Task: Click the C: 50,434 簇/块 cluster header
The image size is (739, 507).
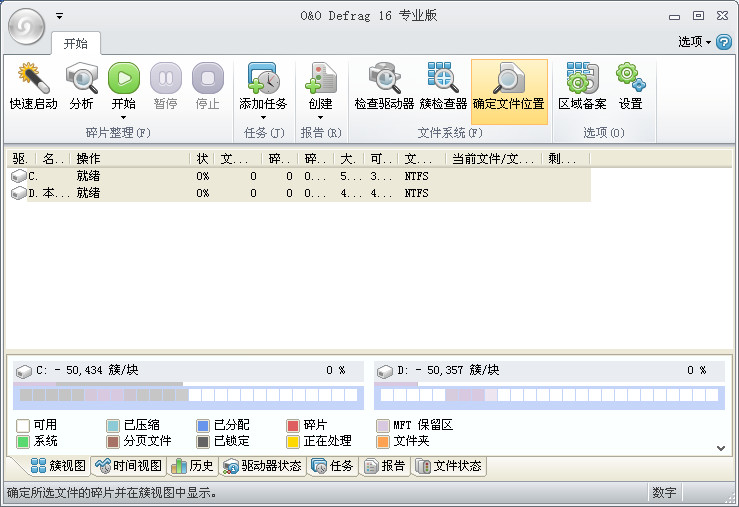Action: point(189,371)
